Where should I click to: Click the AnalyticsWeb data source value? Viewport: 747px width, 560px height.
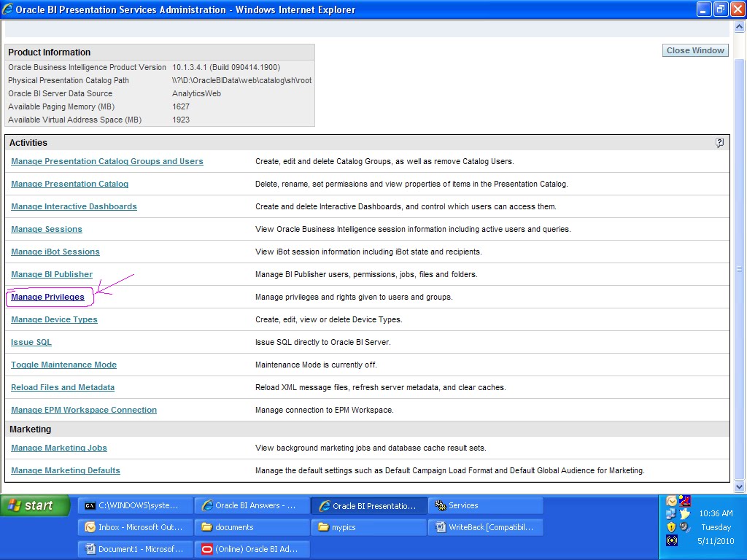tap(197, 94)
